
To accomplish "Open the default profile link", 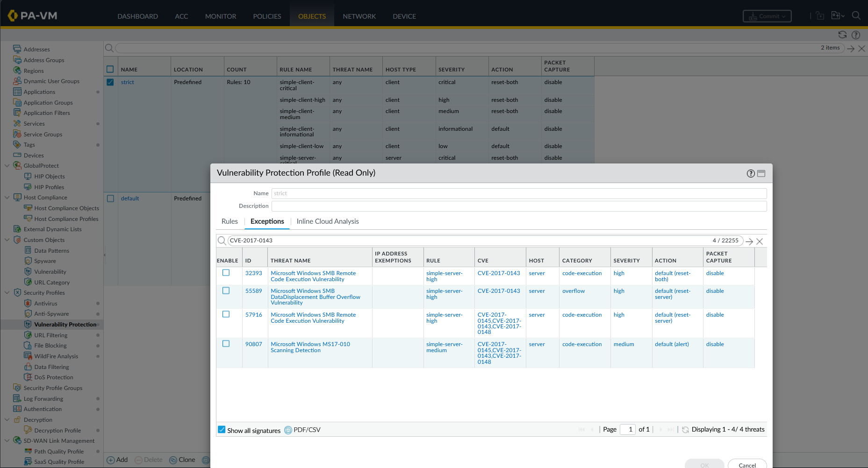I will click(130, 199).
